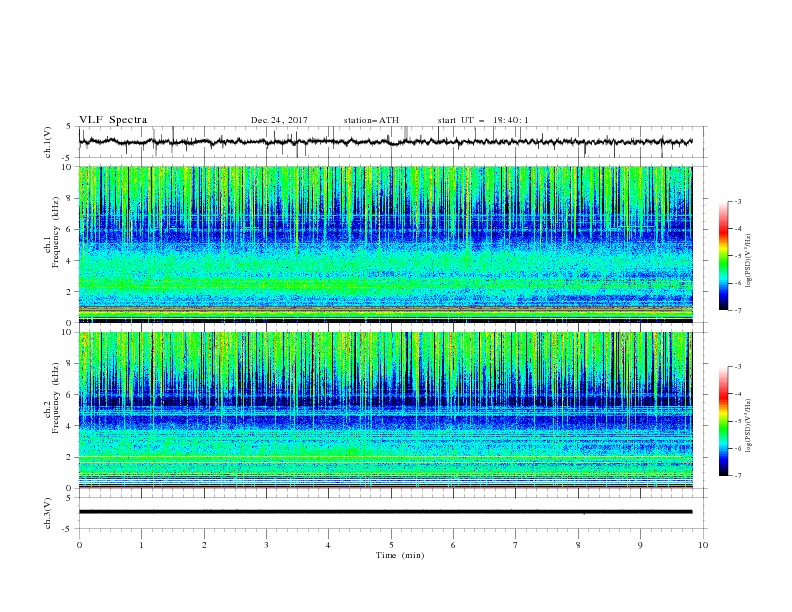Screen dimensions: 792x612
Task: Click tick label '1' on the Time axis
Action: point(141,545)
